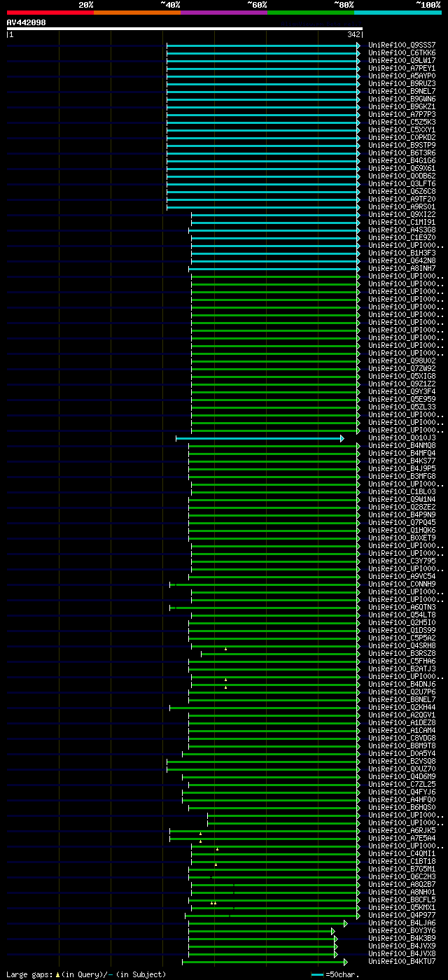Select hit label UniRef100_B9GKZ1
This screenshot has height=980, width=448.
402,106
